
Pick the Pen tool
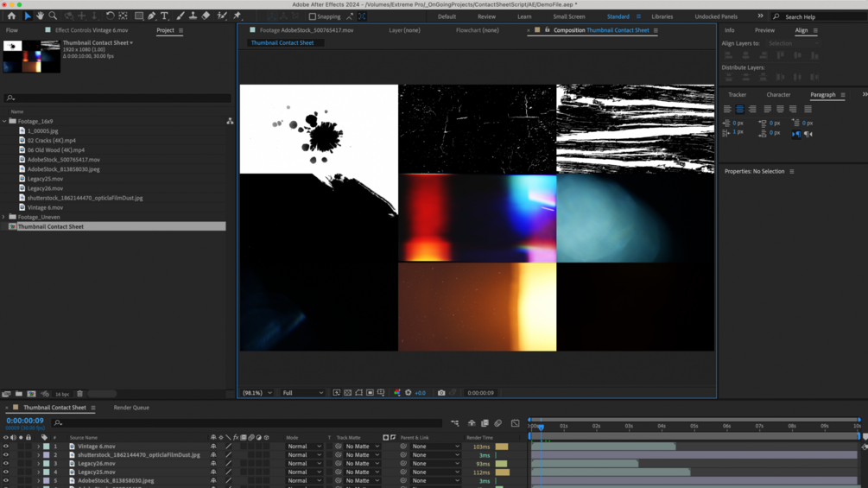pos(151,16)
